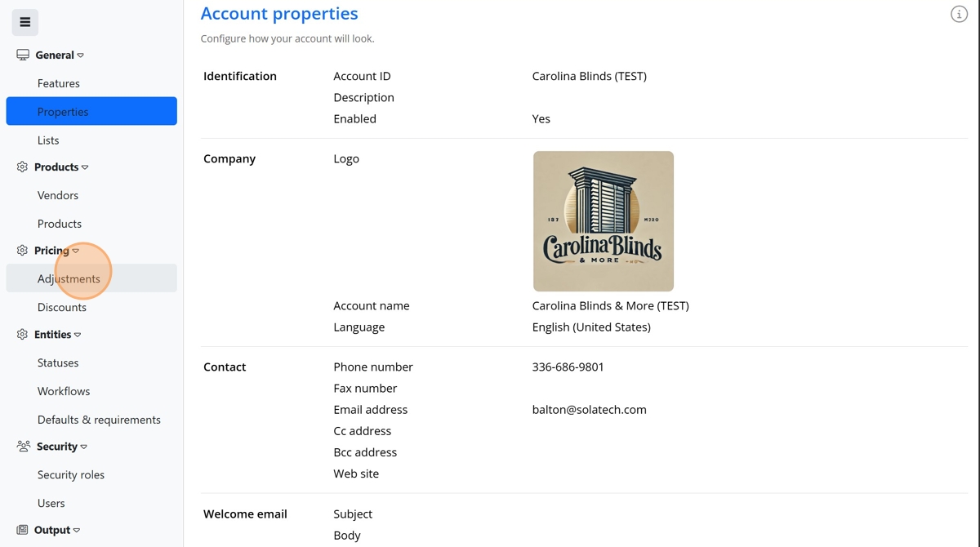Collapse the Output section chevron
Screen dimensions: 980x547
[77, 531]
